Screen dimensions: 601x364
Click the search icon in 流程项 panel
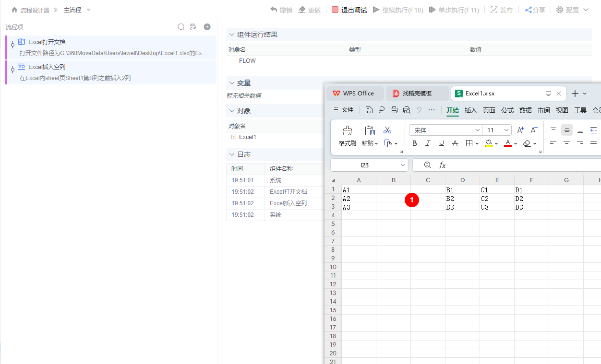tap(181, 27)
